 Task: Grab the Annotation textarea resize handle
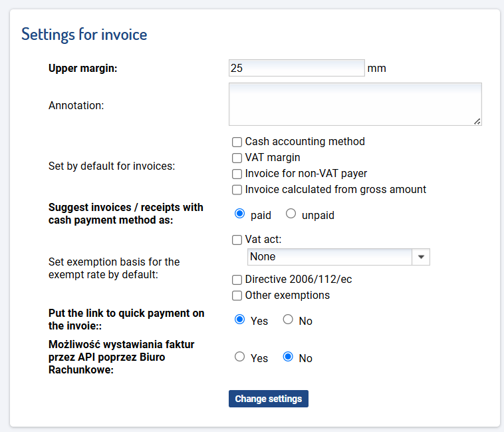coord(477,121)
